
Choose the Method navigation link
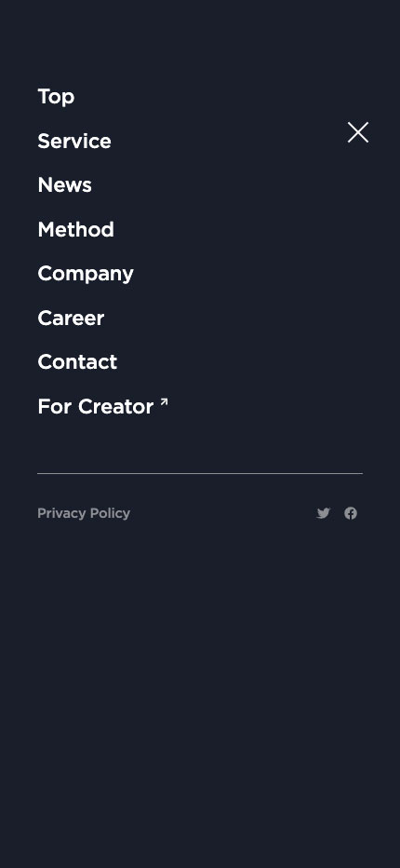pos(75,229)
